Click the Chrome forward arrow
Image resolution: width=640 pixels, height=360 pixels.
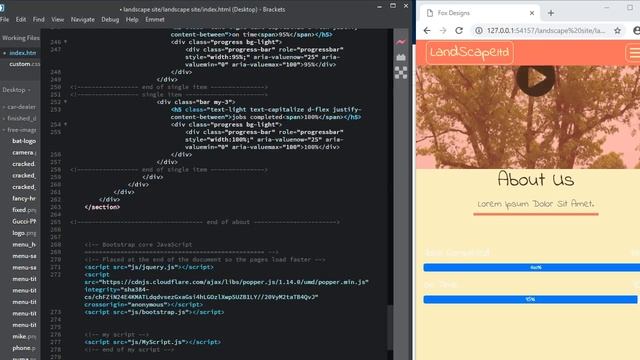443,31
